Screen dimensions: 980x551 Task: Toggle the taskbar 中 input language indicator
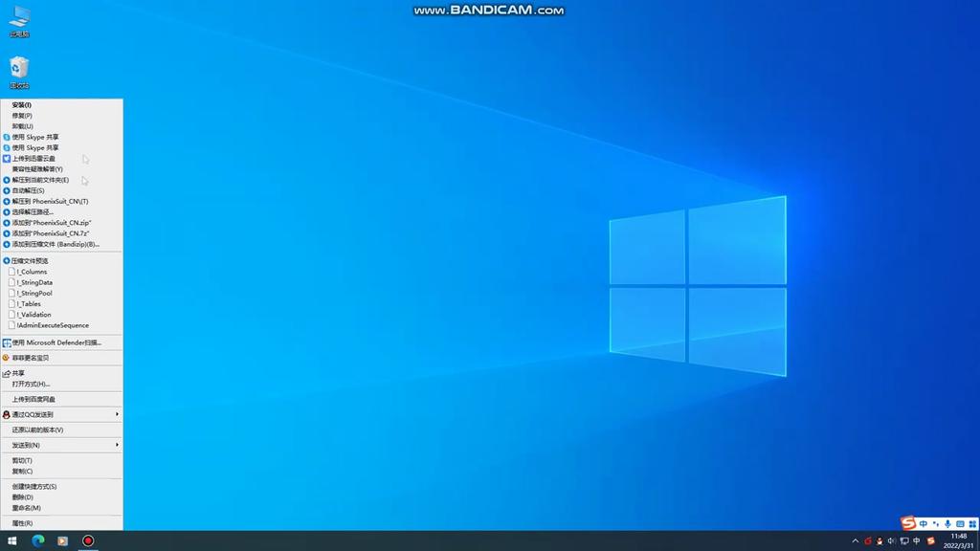point(917,541)
